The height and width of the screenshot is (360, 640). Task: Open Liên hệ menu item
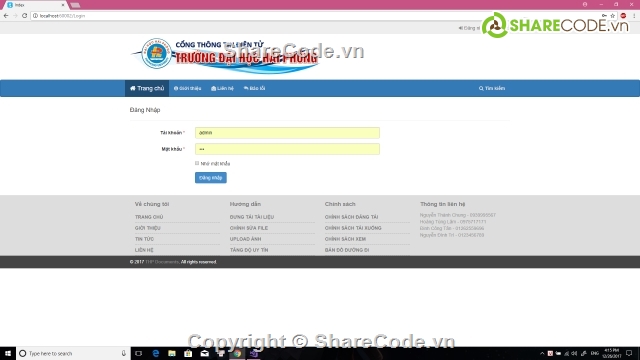222,88
